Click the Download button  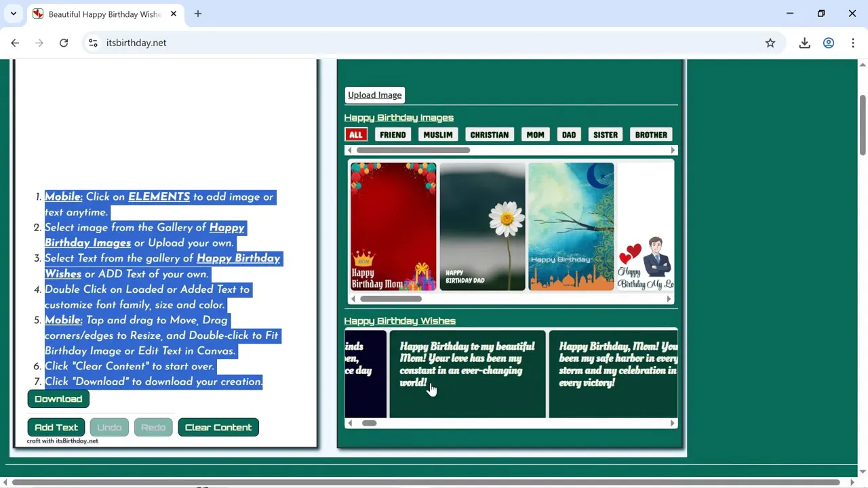[x=58, y=399]
